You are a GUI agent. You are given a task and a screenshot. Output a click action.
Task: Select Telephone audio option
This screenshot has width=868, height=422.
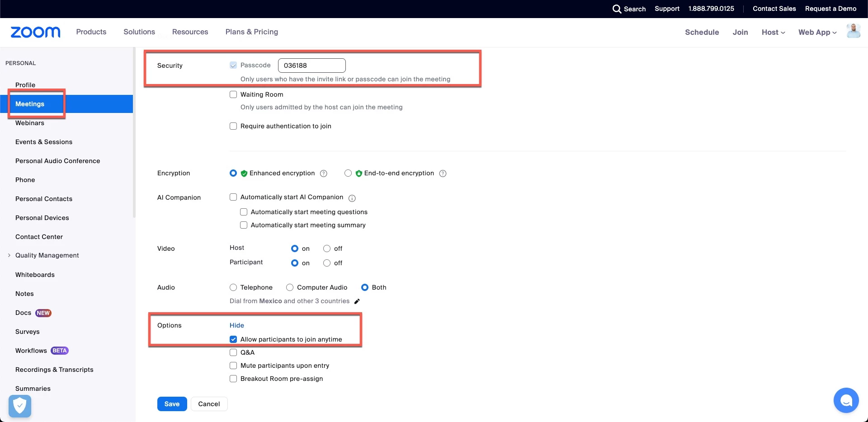click(233, 287)
